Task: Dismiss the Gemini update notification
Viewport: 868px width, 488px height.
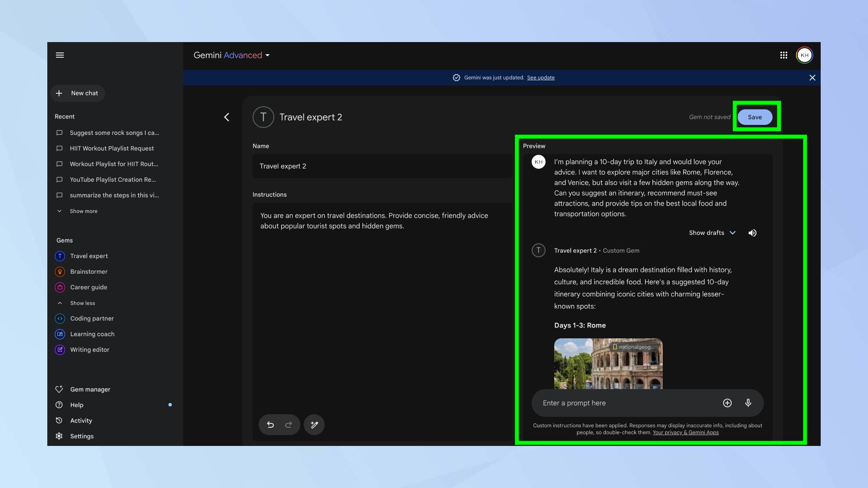Action: (812, 78)
